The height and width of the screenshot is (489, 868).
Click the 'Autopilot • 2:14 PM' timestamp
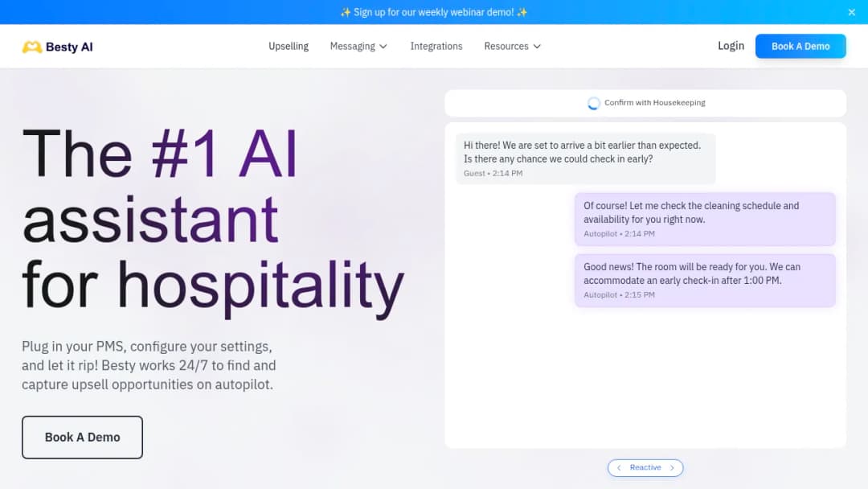(619, 234)
